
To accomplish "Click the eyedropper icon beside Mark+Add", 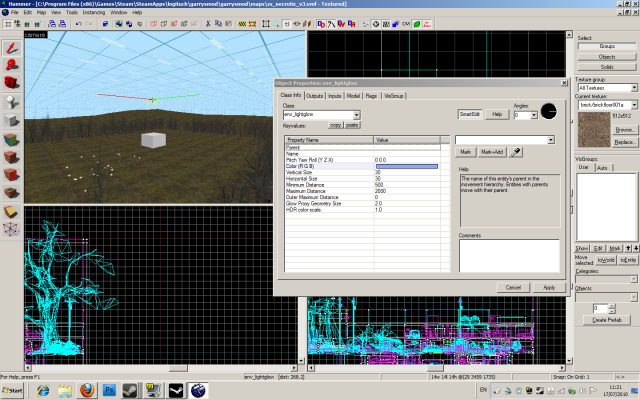I will 517,152.
